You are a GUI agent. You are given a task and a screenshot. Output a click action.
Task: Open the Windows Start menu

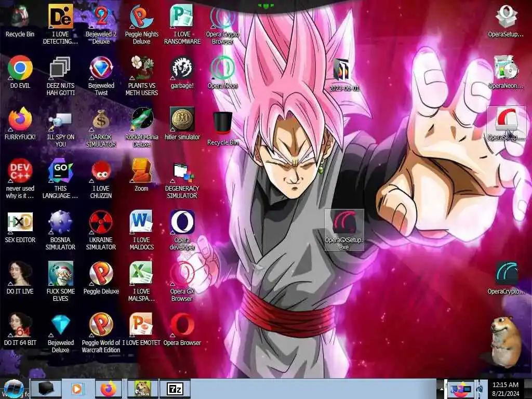coord(14,389)
